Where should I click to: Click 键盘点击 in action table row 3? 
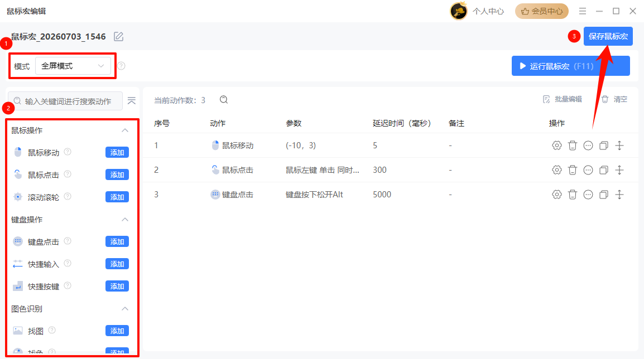[238, 195]
